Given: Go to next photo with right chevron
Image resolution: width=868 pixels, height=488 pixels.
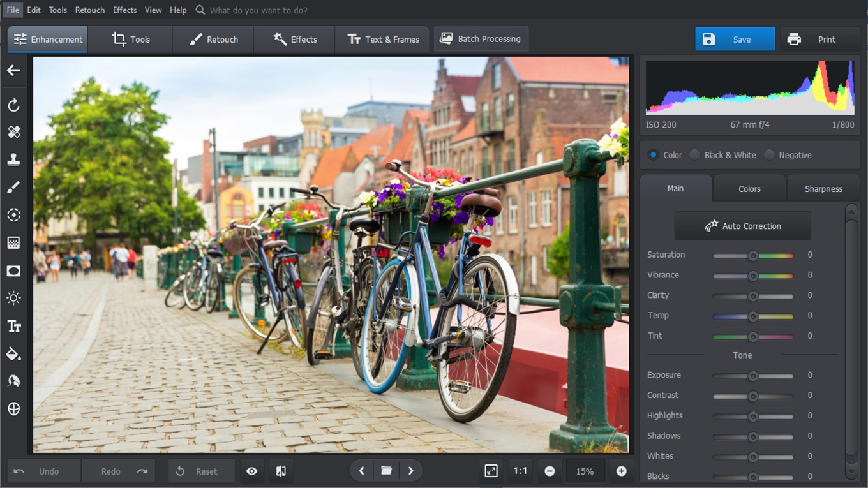Looking at the screenshot, I should pos(410,471).
